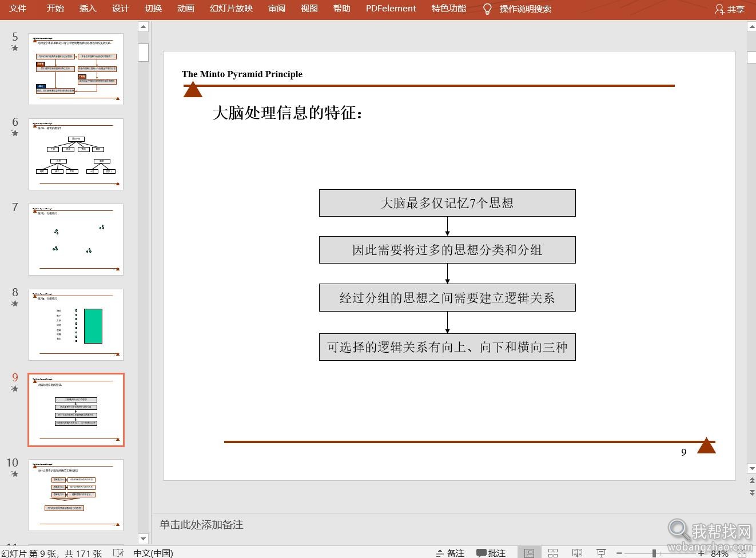Image resolution: width=756 pixels, height=558 pixels.
Task: Click the zoom slider handle
Action: [654, 553]
